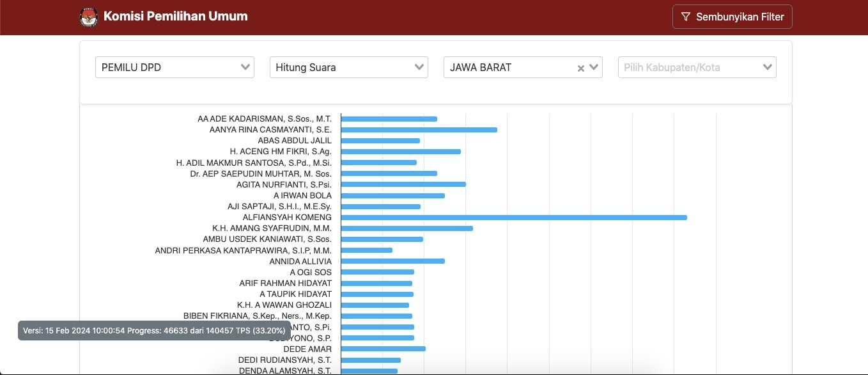Click the bar for AGITA NURFIANTI, S.Psi.

click(403, 184)
